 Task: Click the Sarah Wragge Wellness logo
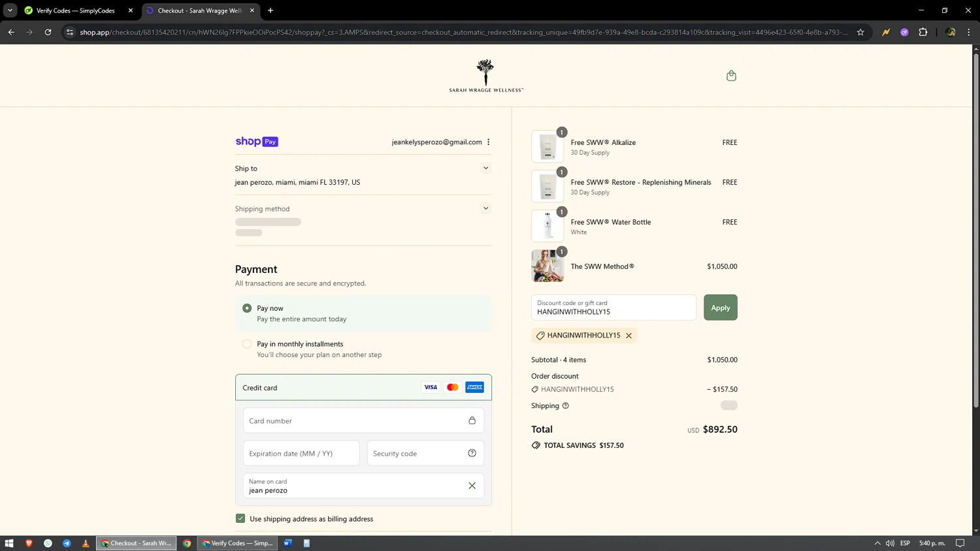click(x=485, y=76)
